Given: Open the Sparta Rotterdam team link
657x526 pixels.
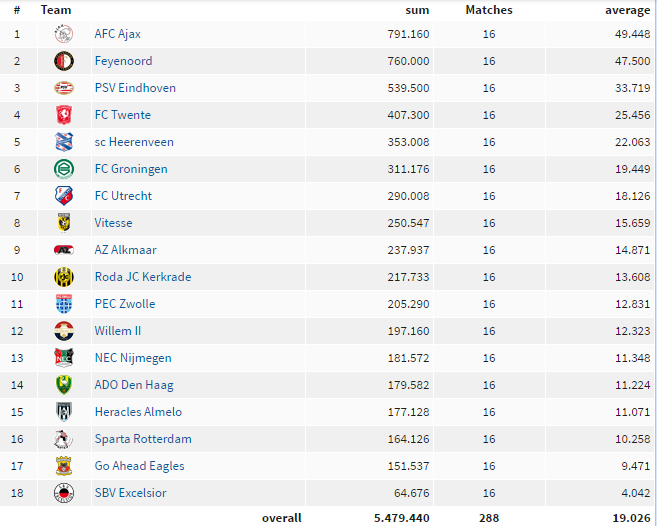Looking at the screenshot, I should pyautogui.click(x=143, y=439).
